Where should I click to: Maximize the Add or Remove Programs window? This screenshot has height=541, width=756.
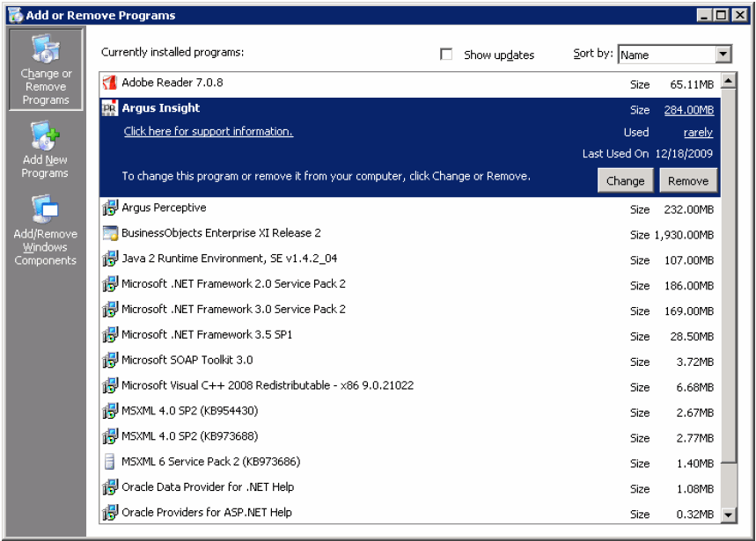722,16
